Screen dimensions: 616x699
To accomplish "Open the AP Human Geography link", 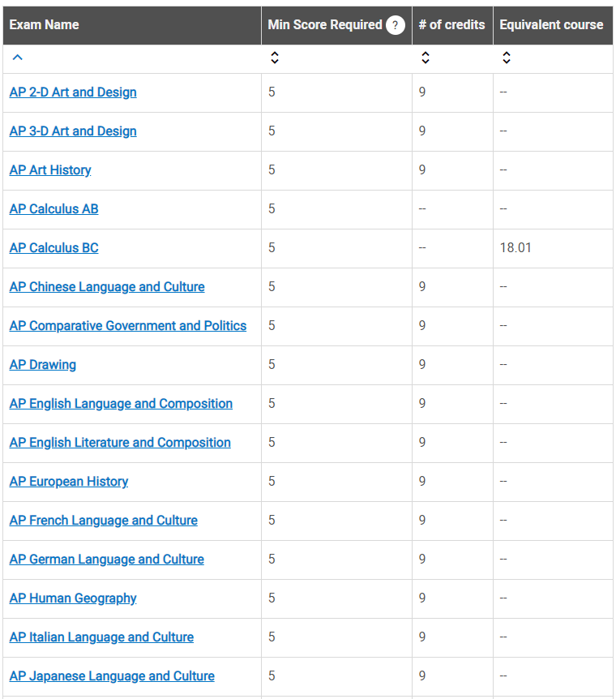I will [x=73, y=598].
